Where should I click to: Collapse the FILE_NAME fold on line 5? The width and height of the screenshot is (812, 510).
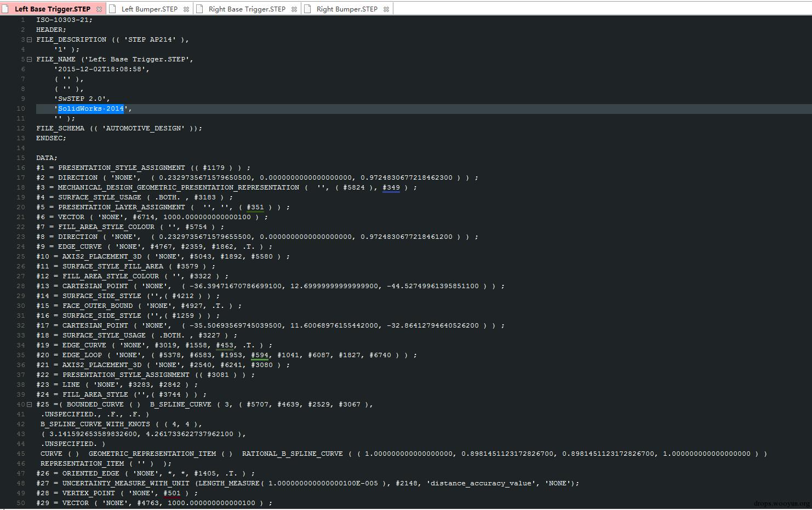29,59
